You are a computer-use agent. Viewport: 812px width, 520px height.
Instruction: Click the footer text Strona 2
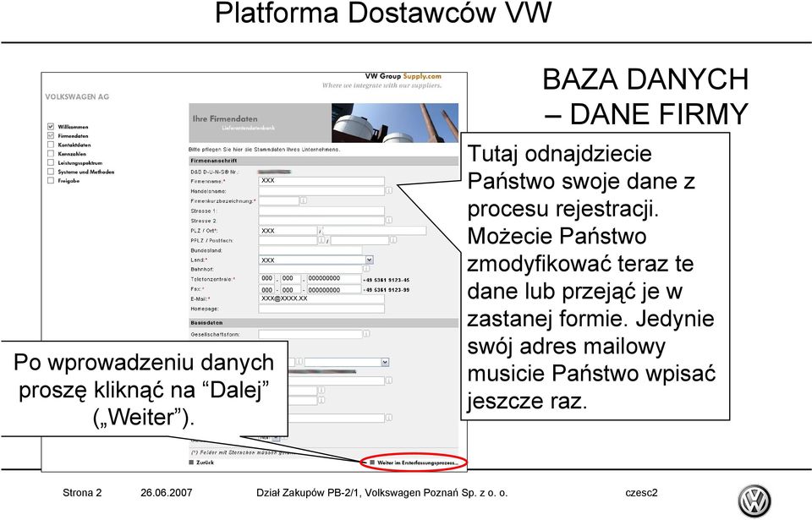(x=82, y=493)
